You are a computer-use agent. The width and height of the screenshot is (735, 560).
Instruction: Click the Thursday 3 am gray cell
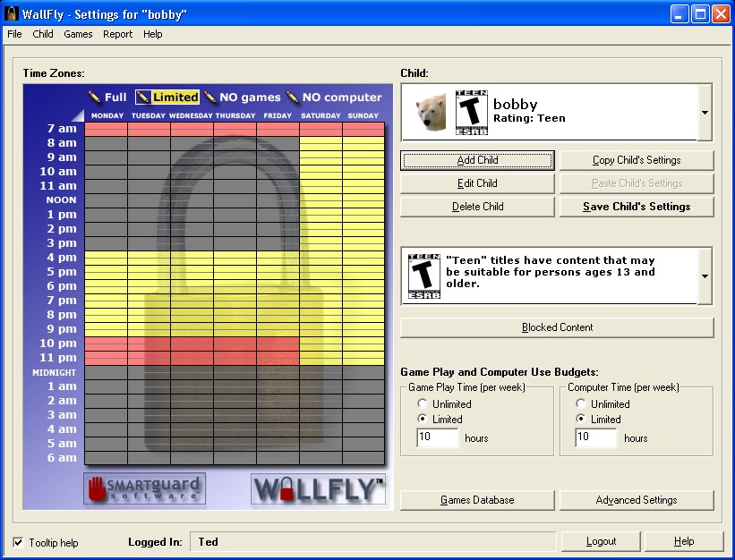click(235, 416)
